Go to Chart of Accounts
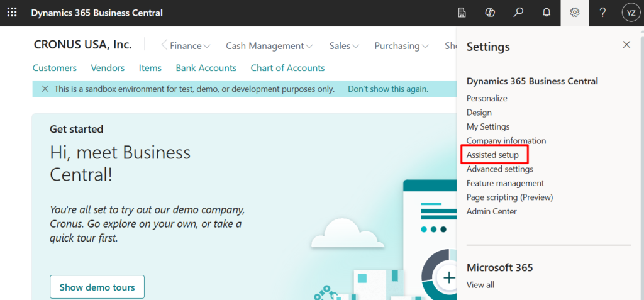Screen dimensions: 644x300 [x=287, y=68]
